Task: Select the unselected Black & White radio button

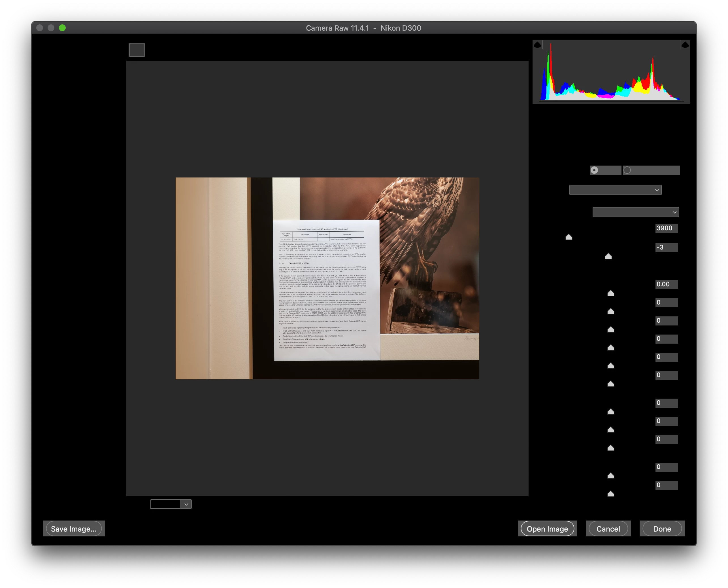Action: pos(627,170)
